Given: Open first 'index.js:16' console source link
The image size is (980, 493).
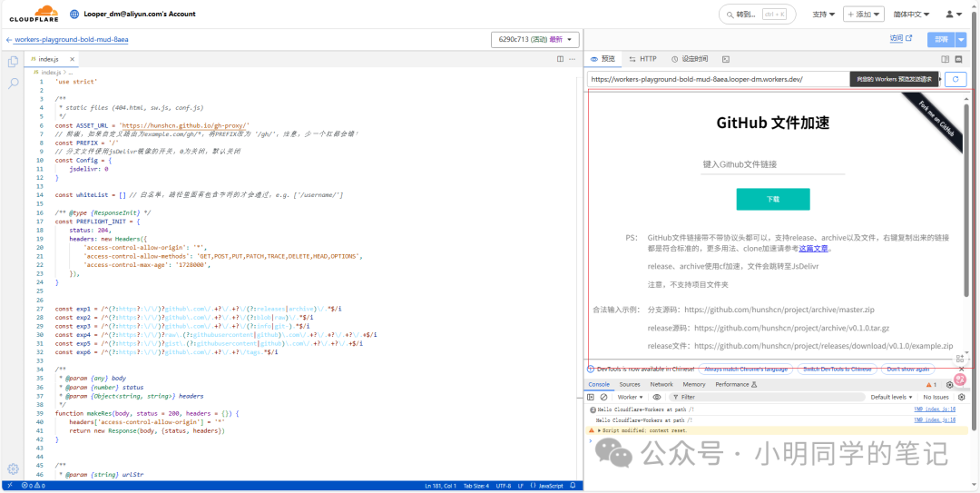Looking at the screenshot, I should (x=935, y=409).
